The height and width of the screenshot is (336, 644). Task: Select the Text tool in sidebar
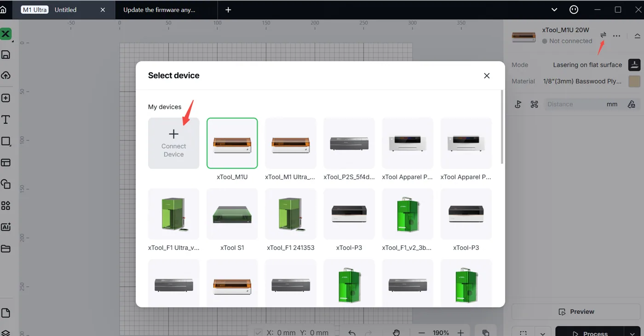click(x=6, y=120)
